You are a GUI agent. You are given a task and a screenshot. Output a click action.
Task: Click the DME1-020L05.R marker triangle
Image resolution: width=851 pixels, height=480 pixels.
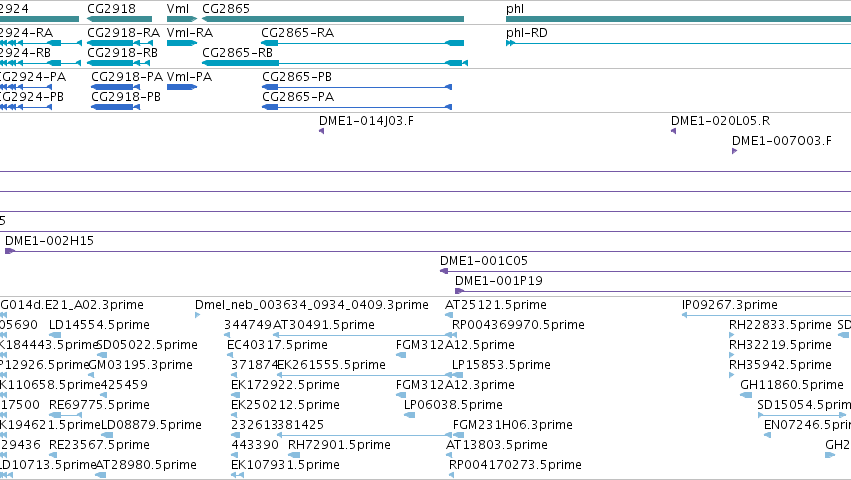coord(674,131)
